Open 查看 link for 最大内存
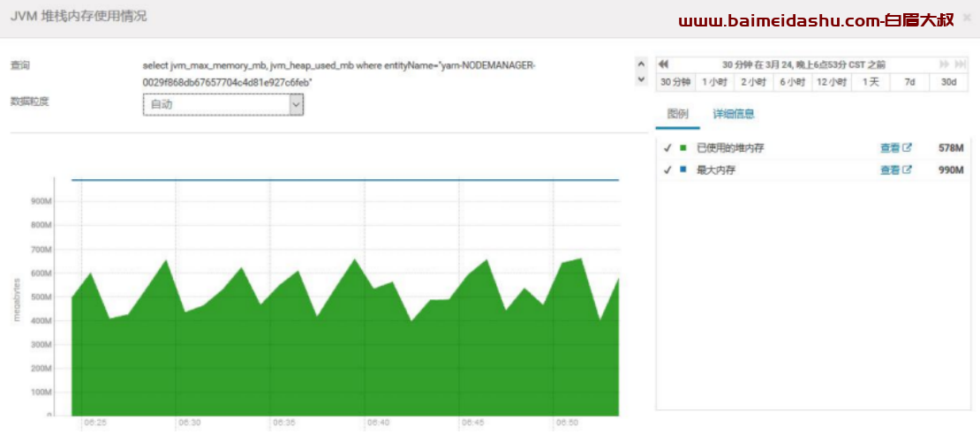The height and width of the screenshot is (442, 980). 890,169
